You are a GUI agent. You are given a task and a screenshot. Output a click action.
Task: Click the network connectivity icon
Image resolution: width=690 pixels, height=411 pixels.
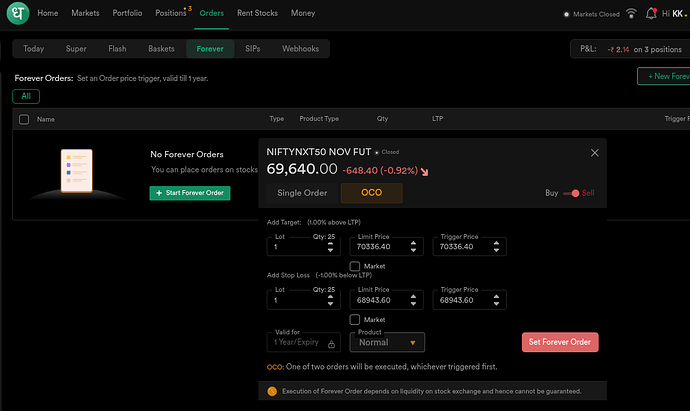[632, 14]
